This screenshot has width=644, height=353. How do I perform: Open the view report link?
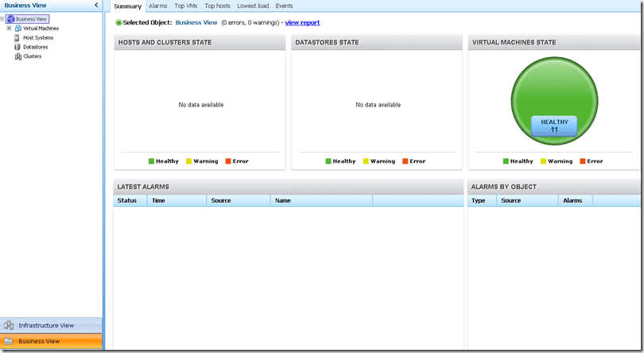302,23
